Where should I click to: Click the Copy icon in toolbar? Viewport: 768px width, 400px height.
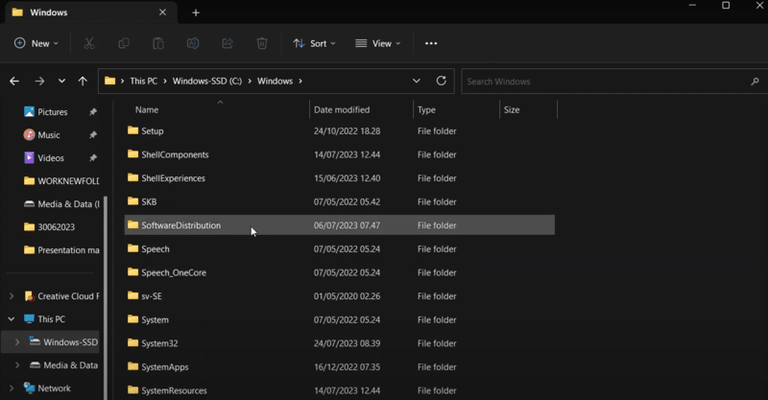click(x=124, y=44)
